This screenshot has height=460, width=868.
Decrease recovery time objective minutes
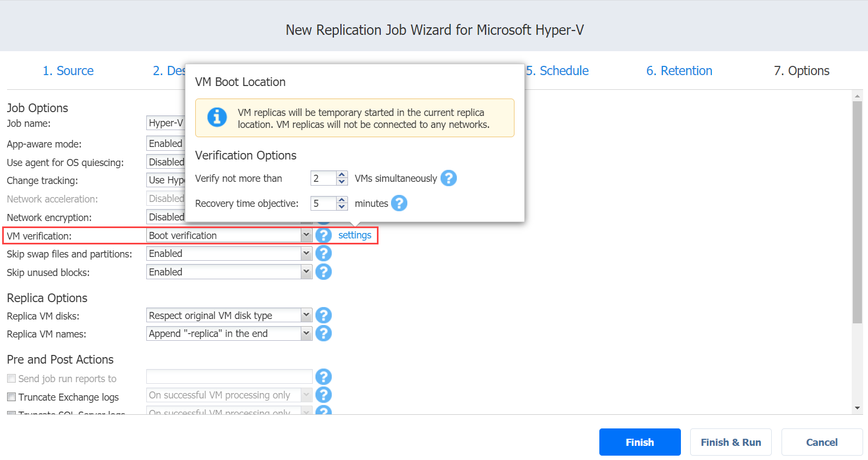[342, 207]
